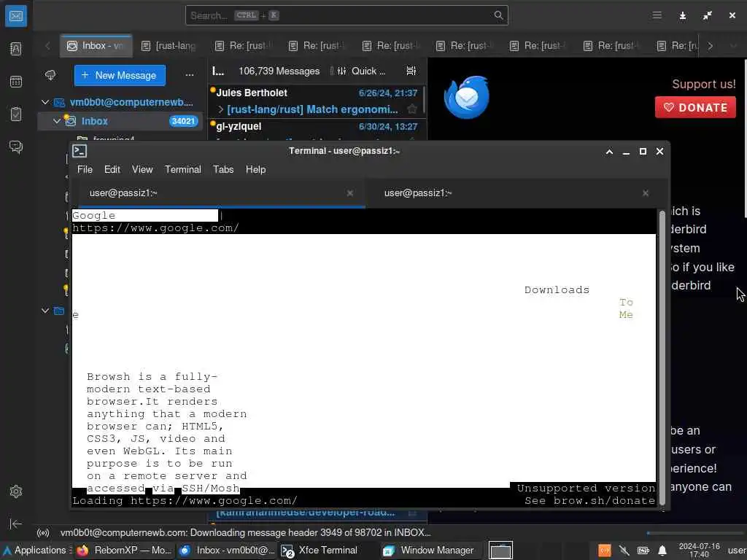Screen dimensions: 747x560
Task: Click the search magnifier icon
Action: (x=498, y=15)
